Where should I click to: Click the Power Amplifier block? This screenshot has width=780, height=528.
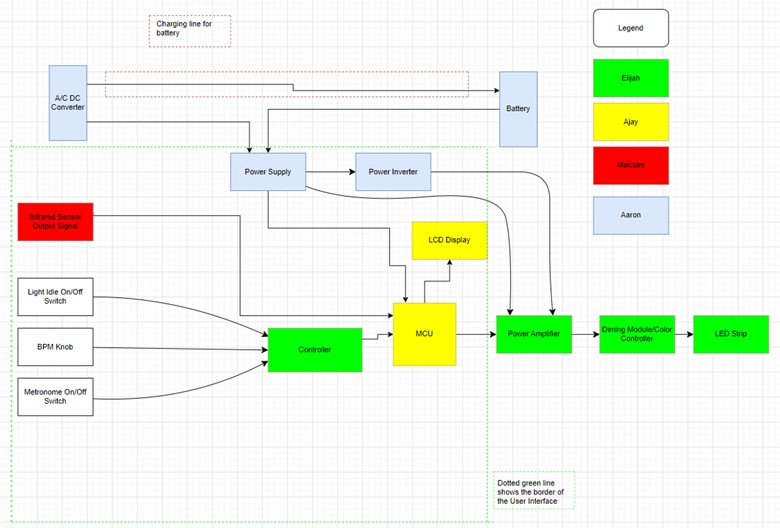533,333
